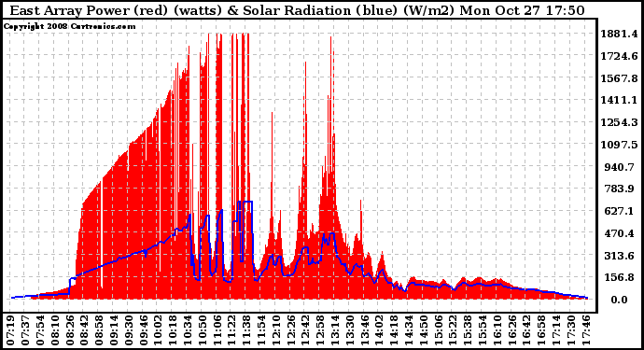Click the 15:06 time label
Screen dimensions: 644x350
point(439,330)
